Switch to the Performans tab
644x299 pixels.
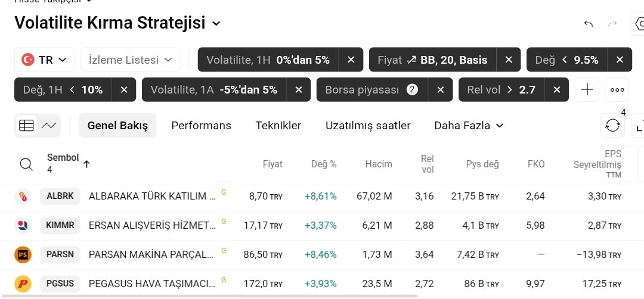point(202,126)
